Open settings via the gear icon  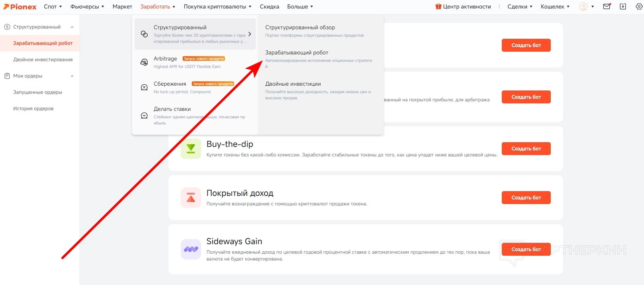(x=639, y=6)
